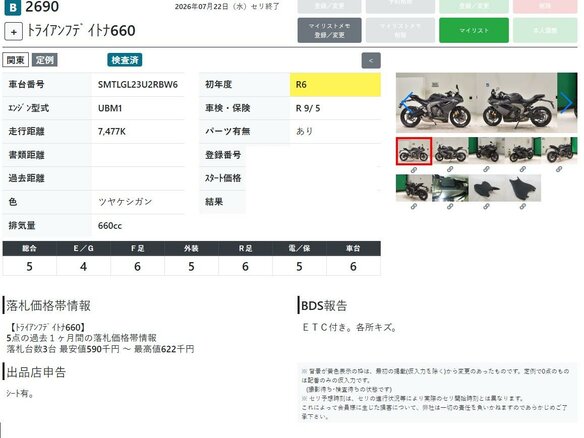The height and width of the screenshot is (438, 584).
Task: Open the マイリストメモ 登録/変更 button
Action: (329, 30)
